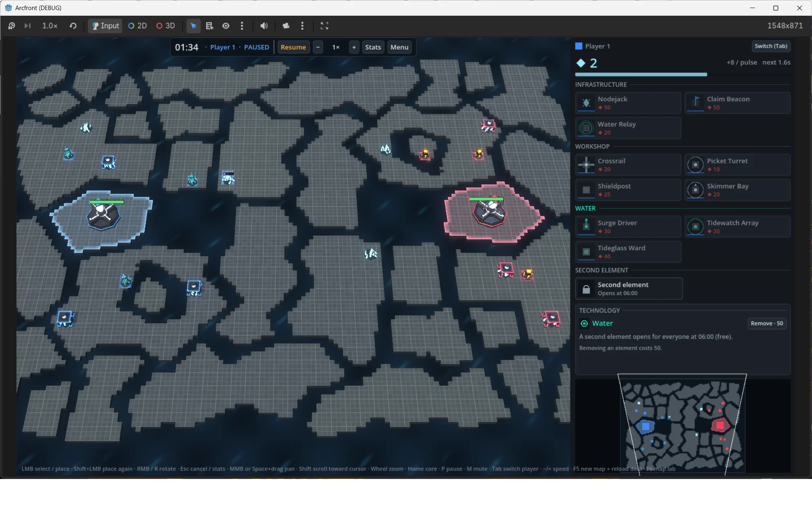Select the 3D view radio option
Image resolution: width=812 pixels, height=510 pixels.
click(x=165, y=26)
